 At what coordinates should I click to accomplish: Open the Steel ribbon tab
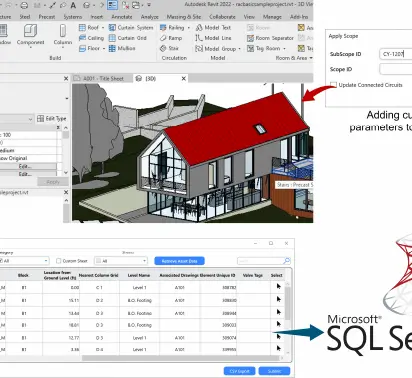[x=25, y=17]
